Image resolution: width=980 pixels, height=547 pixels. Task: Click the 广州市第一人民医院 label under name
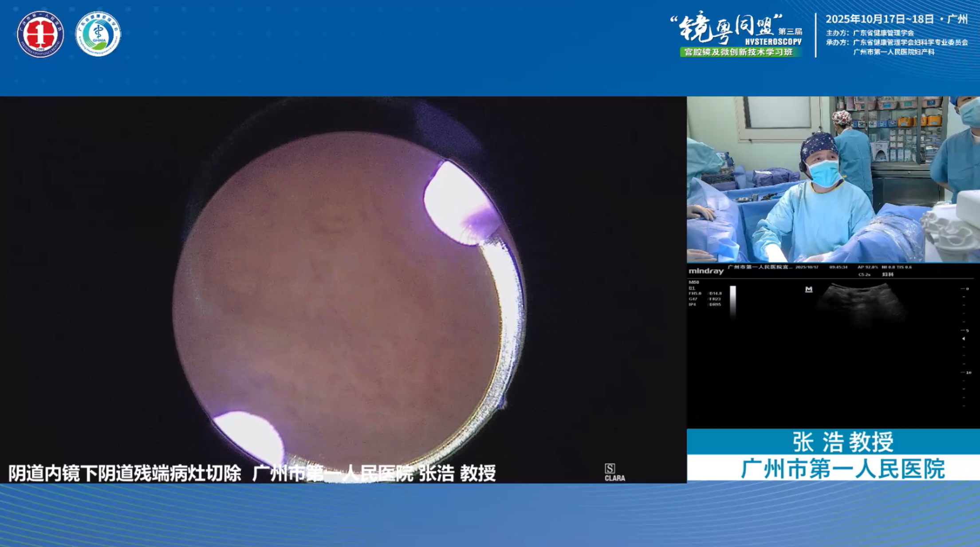pyautogui.click(x=842, y=469)
